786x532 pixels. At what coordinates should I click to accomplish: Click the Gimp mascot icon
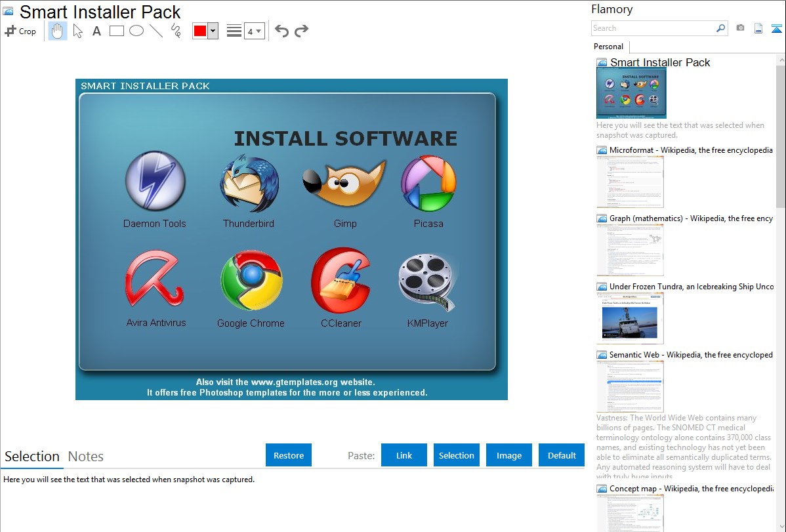344,182
